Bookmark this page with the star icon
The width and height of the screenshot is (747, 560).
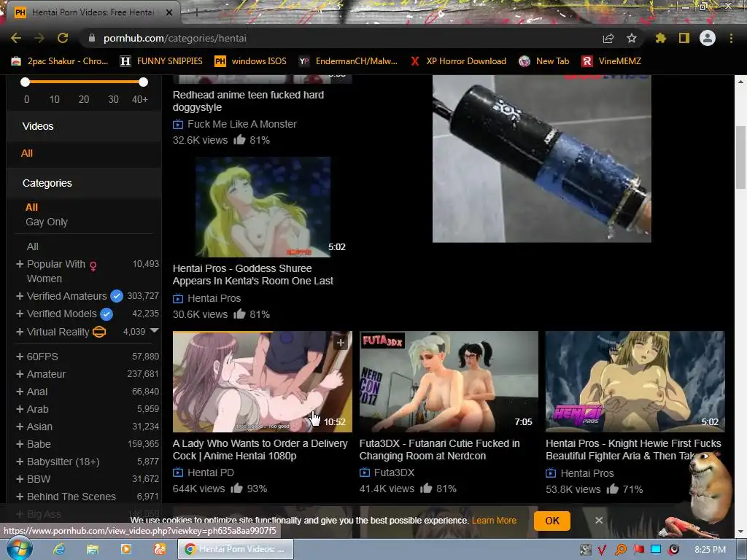tap(632, 38)
